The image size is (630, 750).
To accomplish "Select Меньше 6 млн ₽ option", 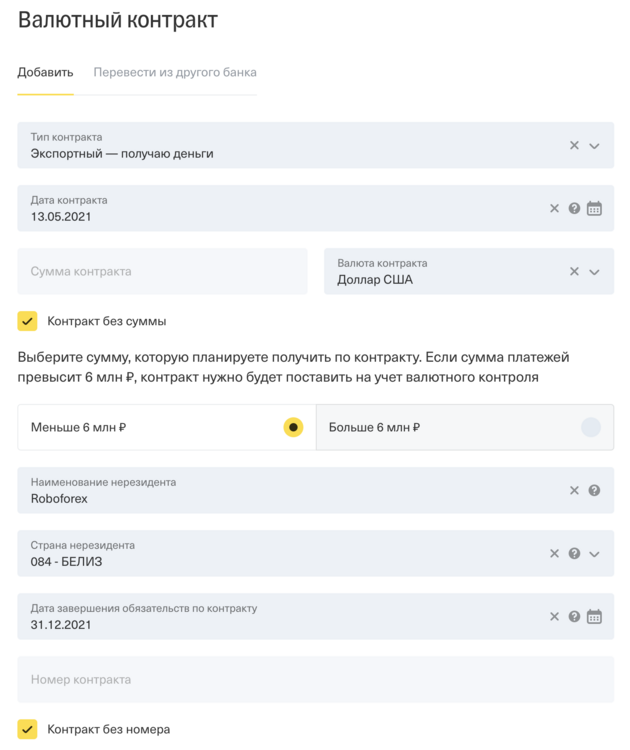I will pos(167,427).
